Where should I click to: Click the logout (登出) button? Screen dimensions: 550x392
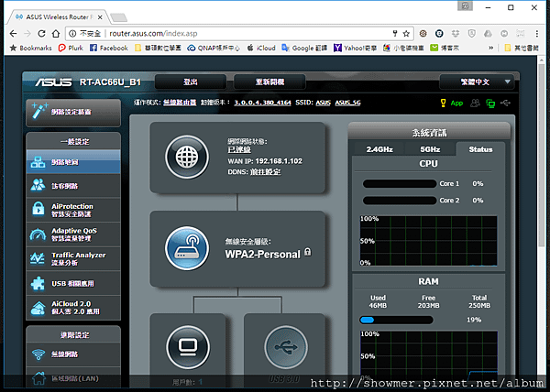pos(191,82)
